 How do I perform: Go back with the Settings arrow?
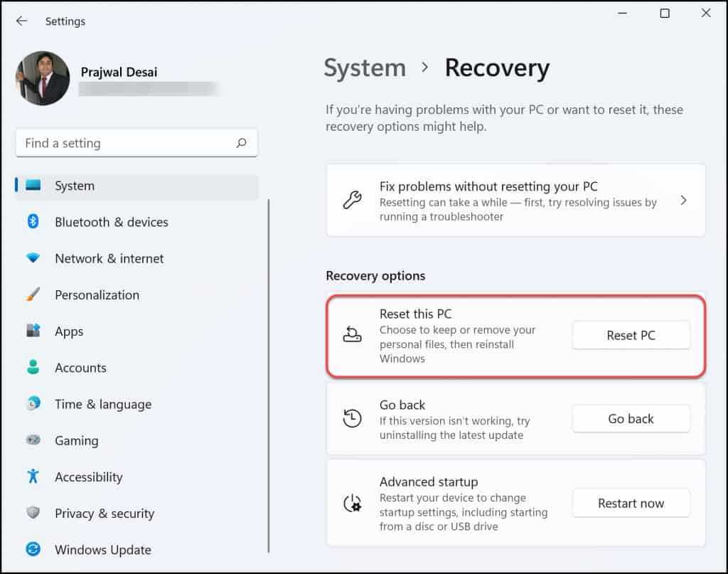[x=21, y=21]
